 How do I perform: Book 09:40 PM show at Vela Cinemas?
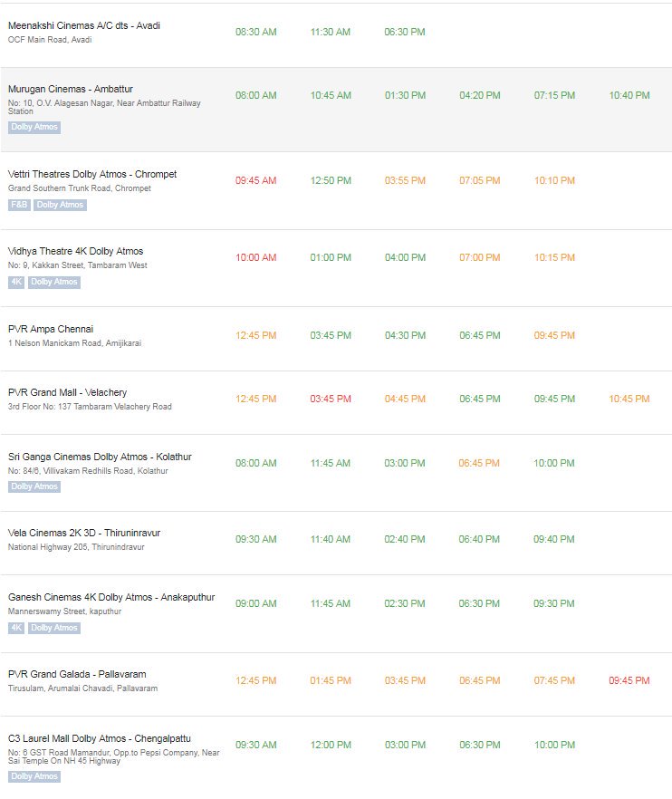tap(553, 539)
